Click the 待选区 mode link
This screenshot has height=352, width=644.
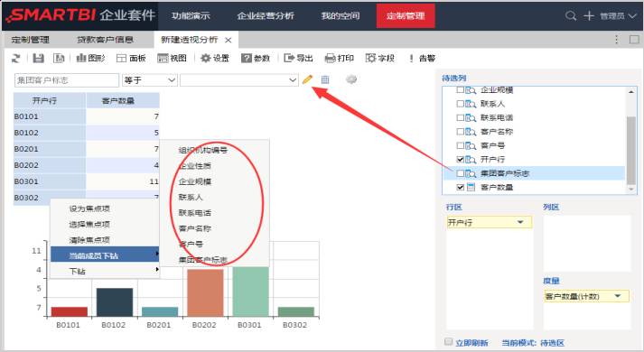552,343
